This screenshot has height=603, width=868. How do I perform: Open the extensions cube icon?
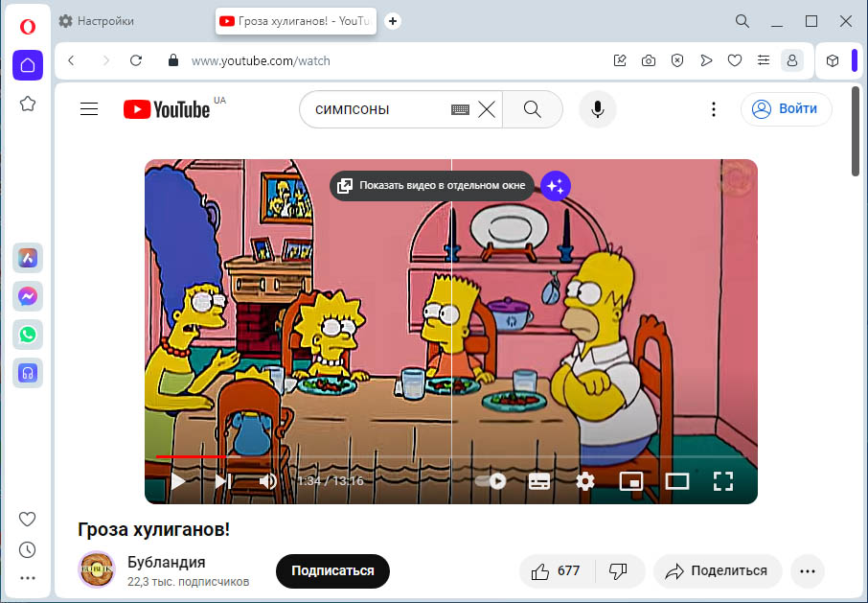click(x=832, y=60)
